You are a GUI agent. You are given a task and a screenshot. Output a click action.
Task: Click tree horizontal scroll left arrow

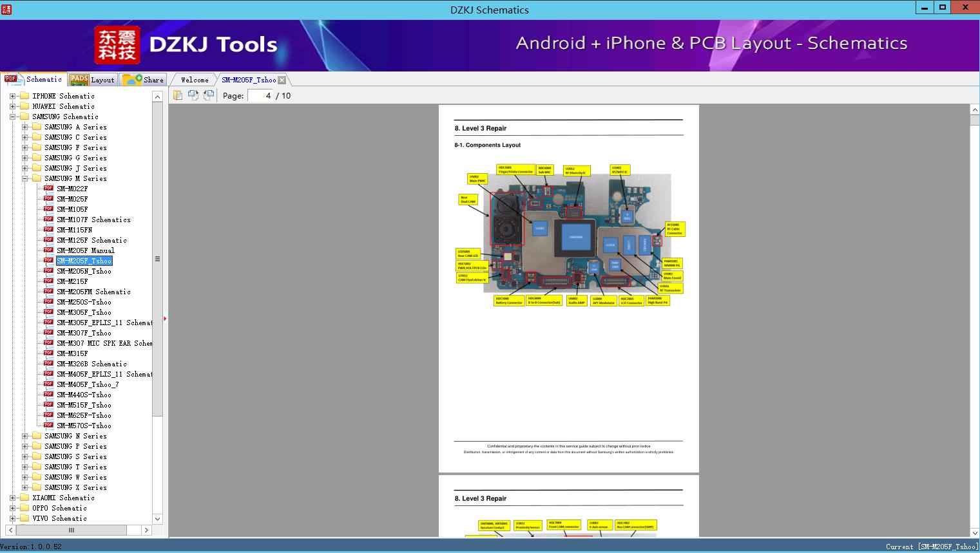[9, 530]
